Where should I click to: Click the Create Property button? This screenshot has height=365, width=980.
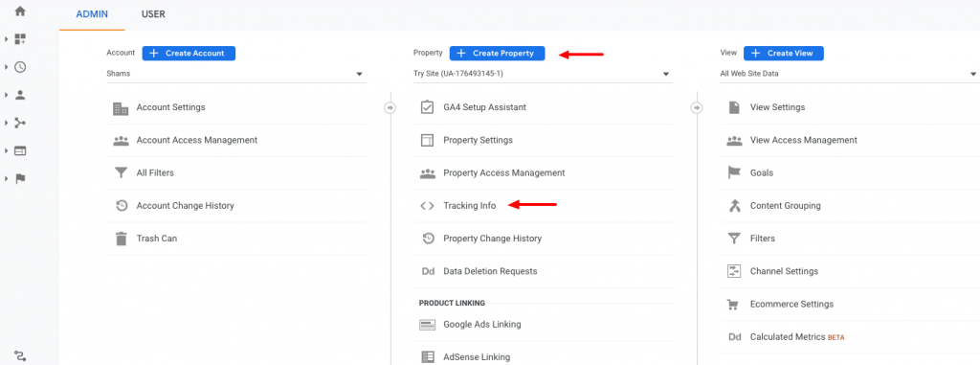[497, 54]
